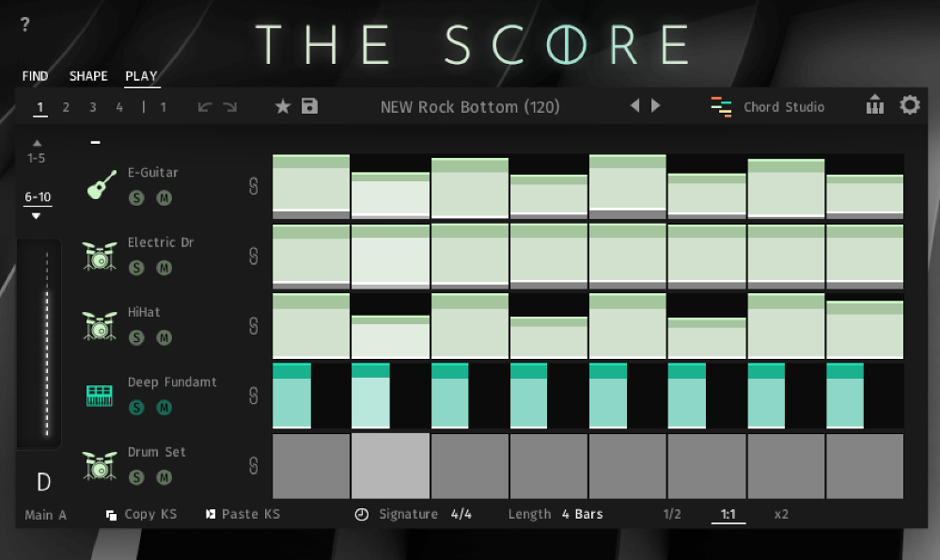The image size is (940, 560).
Task: Click first step bar of E-Guitar
Action: coord(311,186)
